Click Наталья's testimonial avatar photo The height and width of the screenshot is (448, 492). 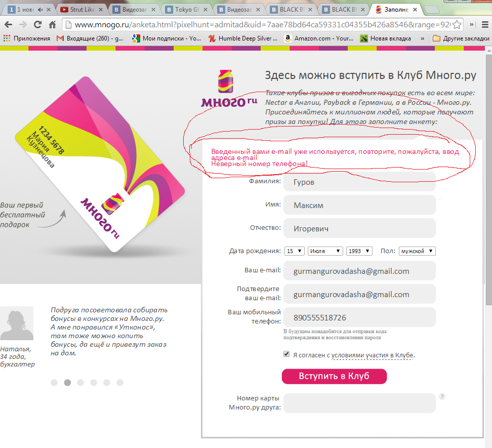pos(17,323)
